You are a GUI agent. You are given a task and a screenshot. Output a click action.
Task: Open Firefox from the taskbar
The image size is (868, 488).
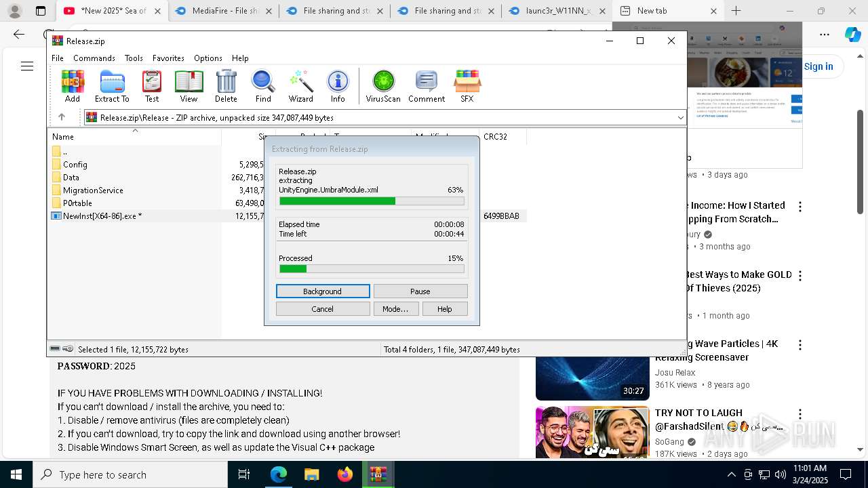(345, 474)
